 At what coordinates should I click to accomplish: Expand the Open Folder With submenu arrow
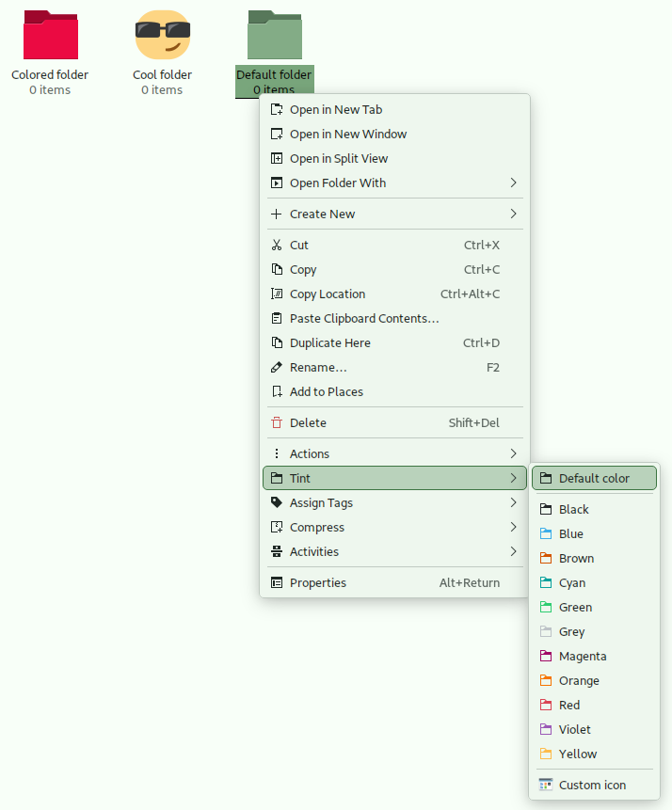(x=513, y=183)
